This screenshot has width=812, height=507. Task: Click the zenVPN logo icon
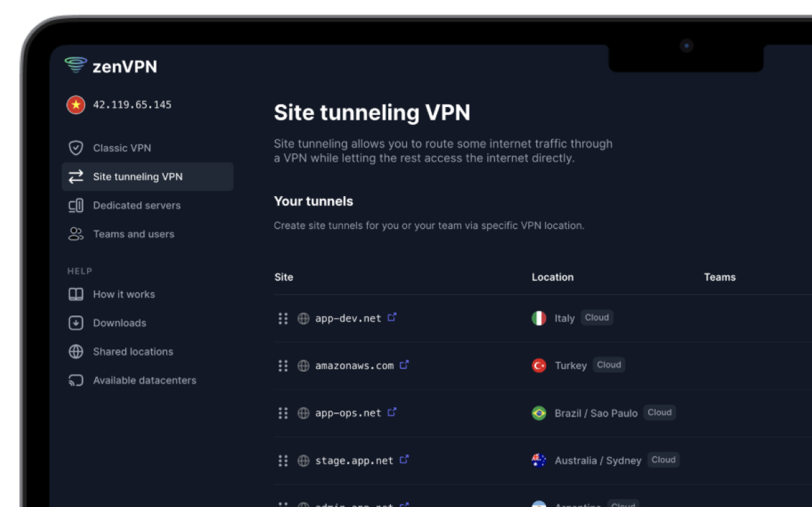[76, 65]
